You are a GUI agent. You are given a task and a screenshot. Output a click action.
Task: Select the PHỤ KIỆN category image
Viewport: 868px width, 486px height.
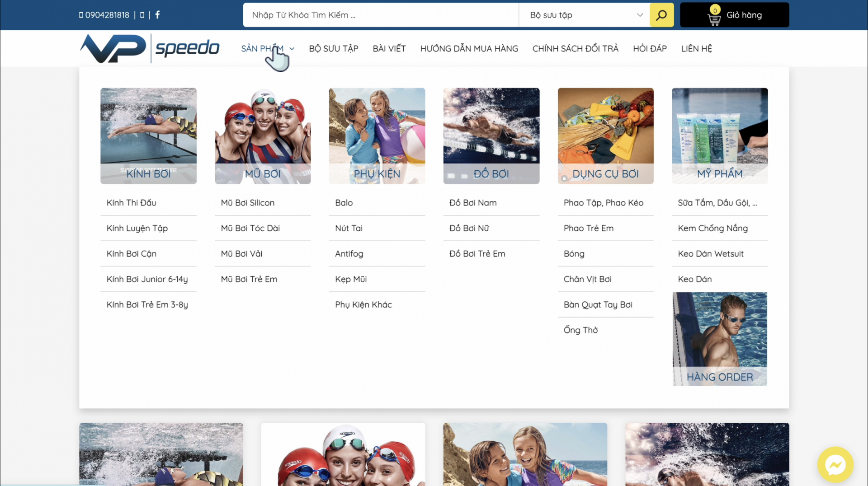(377, 136)
